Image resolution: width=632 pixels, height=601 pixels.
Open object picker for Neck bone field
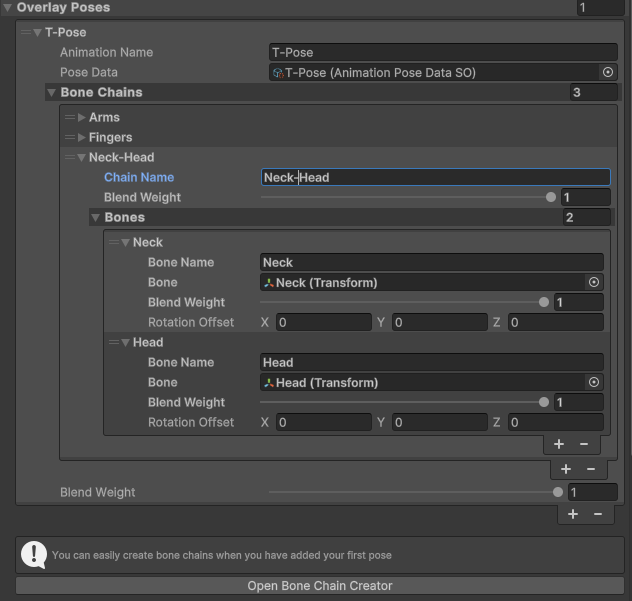594,283
